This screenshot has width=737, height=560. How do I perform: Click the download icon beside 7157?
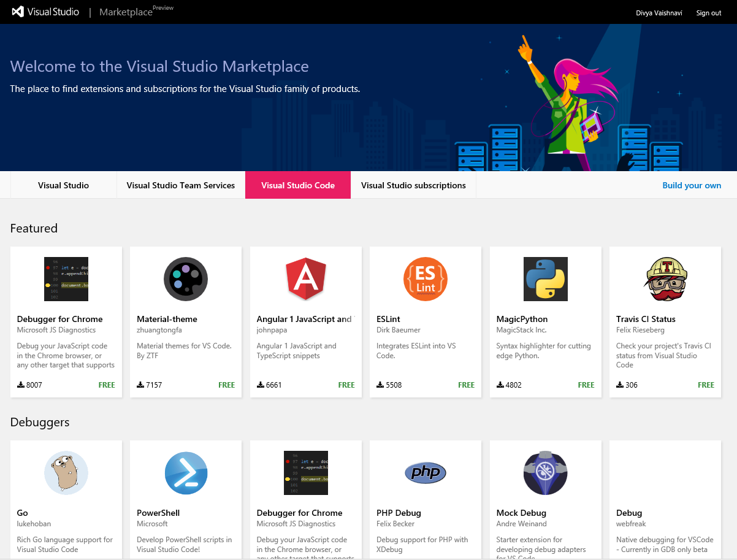click(x=140, y=385)
